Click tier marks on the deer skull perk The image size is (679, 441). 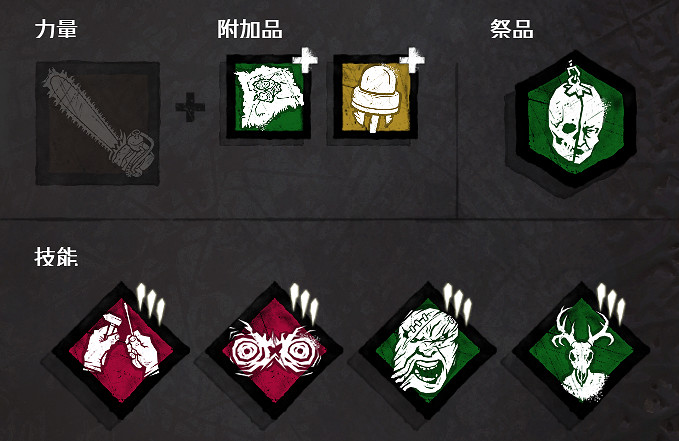point(611,303)
